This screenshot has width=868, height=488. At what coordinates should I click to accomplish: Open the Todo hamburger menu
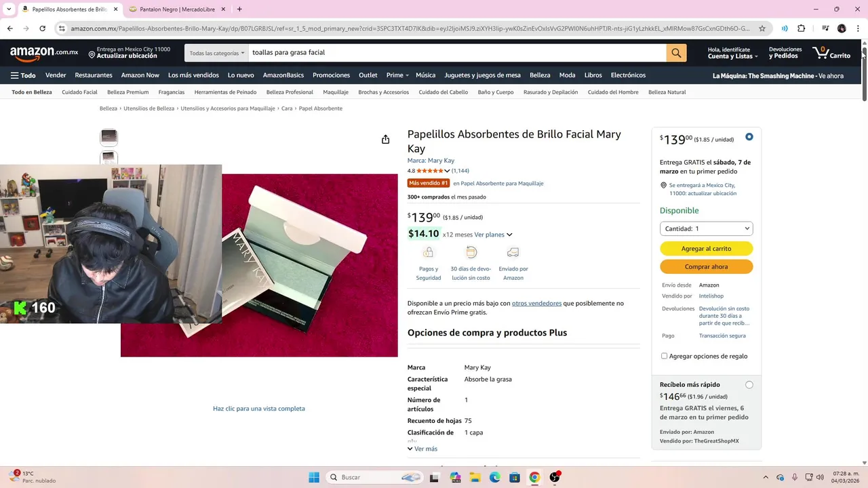click(23, 75)
